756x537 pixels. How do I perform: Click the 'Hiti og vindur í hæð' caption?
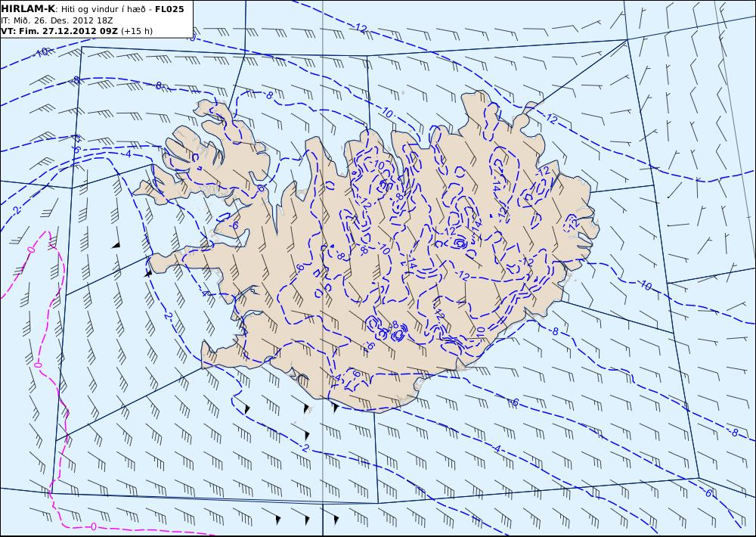pyautogui.click(x=103, y=10)
